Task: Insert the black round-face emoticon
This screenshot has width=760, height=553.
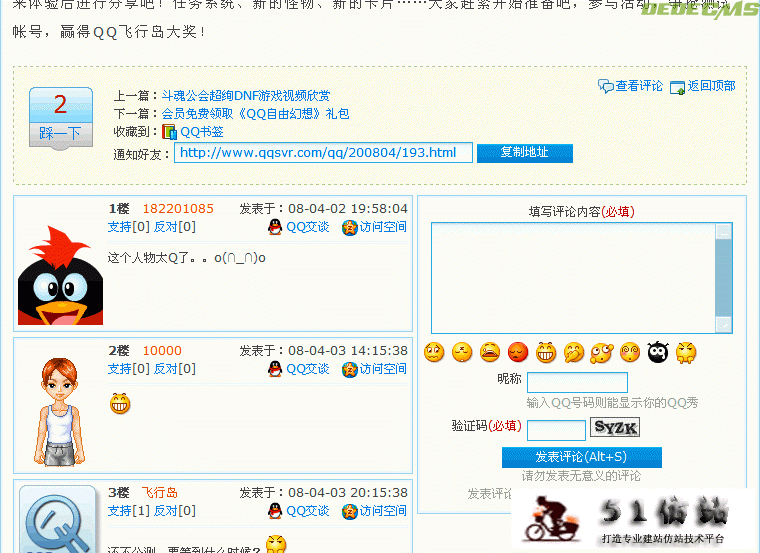Action: point(658,352)
